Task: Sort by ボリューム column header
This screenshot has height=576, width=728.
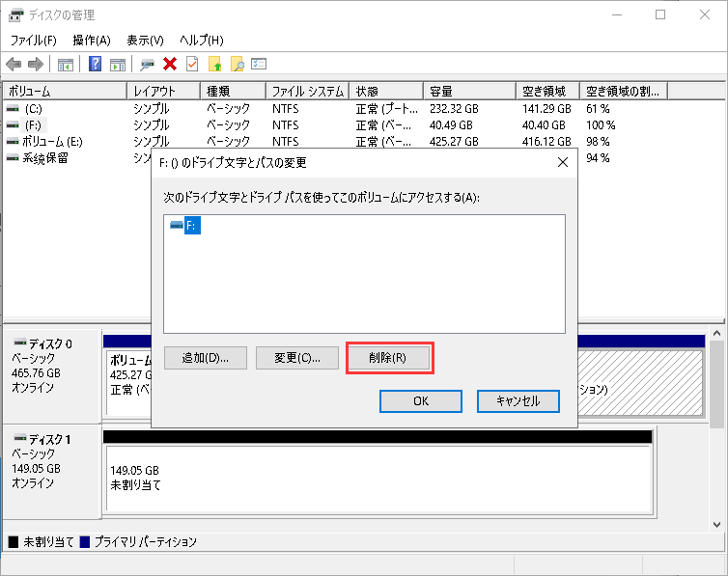Action: (x=65, y=92)
